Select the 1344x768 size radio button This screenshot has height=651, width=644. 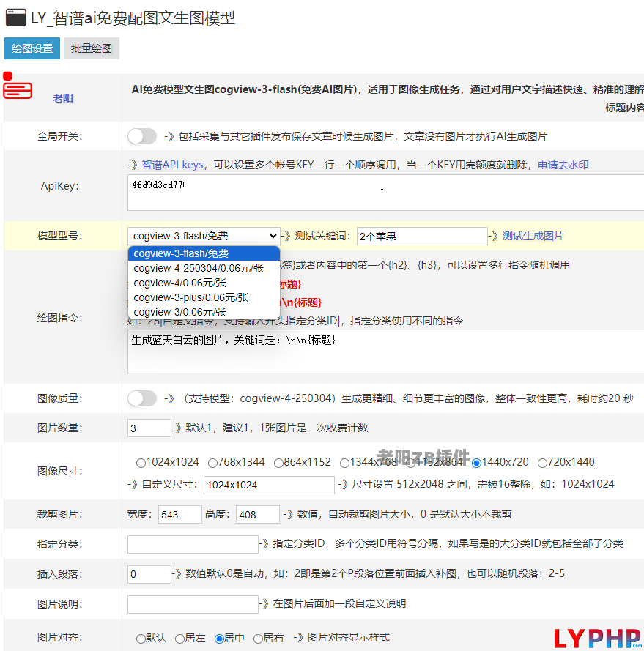tap(344, 463)
